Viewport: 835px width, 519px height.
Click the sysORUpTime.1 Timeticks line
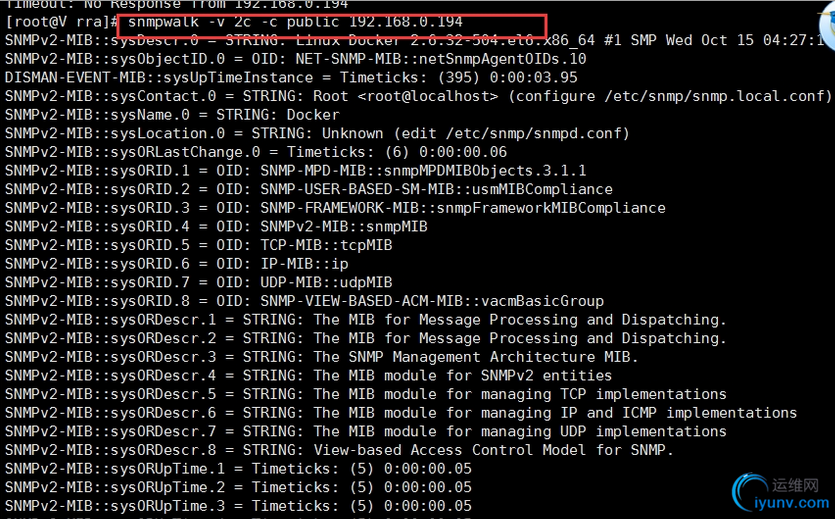(239, 469)
